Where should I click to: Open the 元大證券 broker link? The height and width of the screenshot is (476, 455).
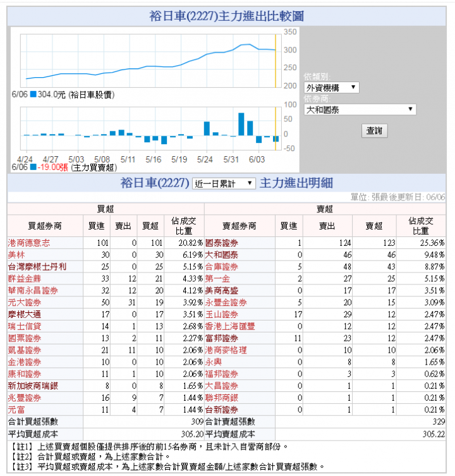(x=25, y=302)
